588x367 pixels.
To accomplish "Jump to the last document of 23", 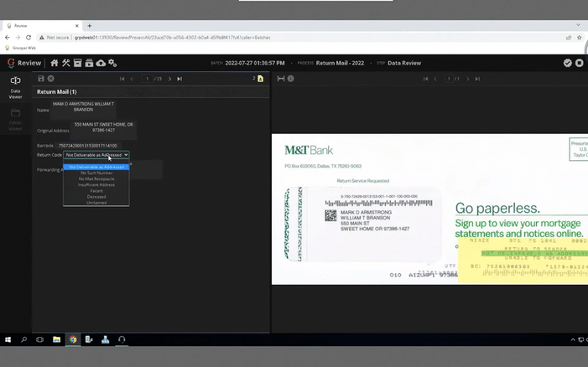I will 180,79.
